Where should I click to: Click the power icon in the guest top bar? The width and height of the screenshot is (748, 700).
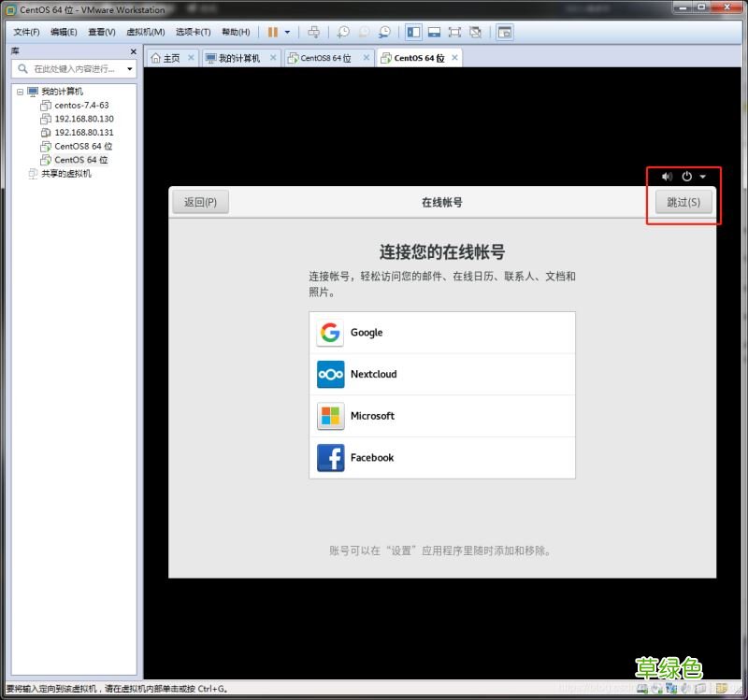[x=686, y=177]
